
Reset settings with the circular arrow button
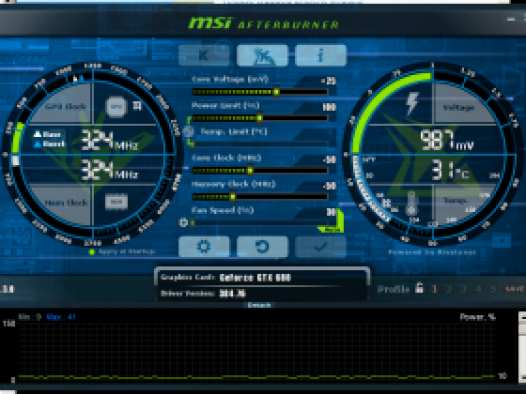pos(262,247)
